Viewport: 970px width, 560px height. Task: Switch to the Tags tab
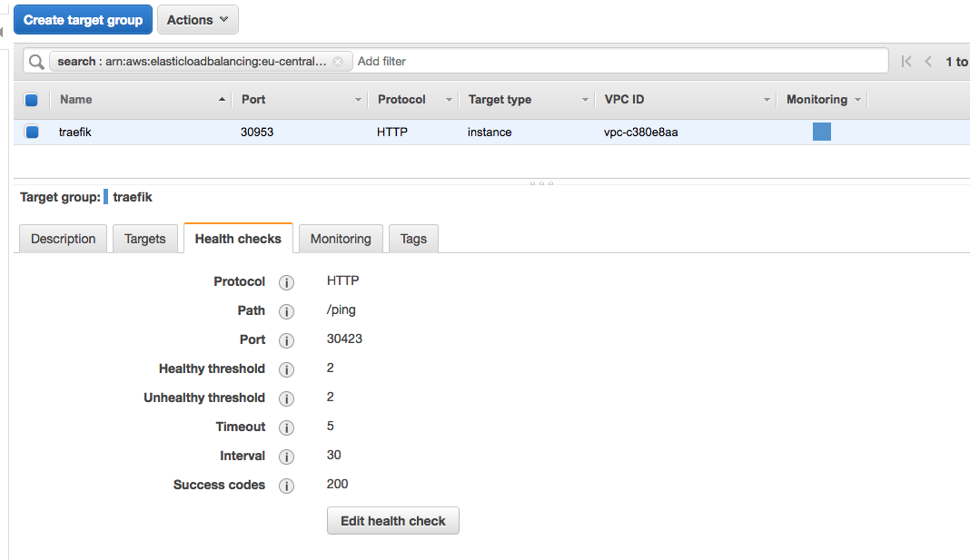[413, 239]
